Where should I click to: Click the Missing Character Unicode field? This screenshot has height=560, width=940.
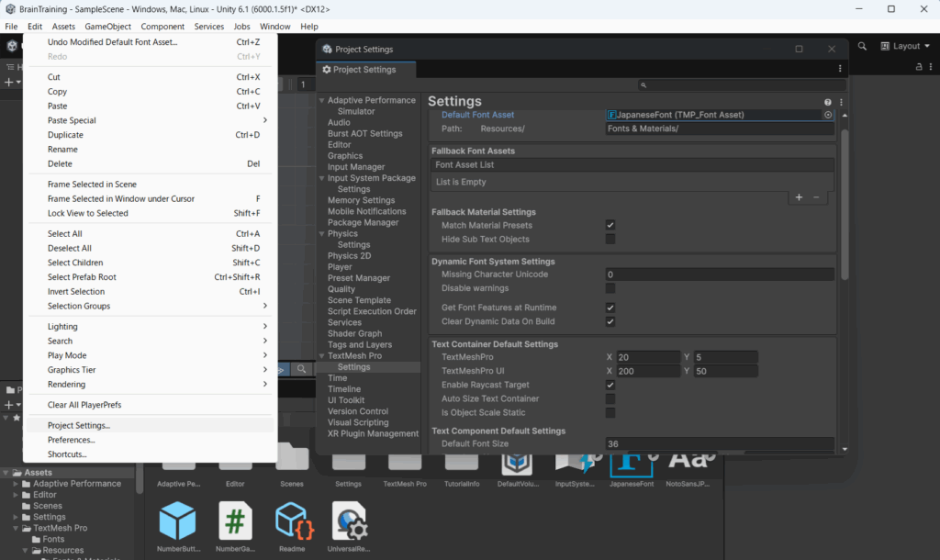pos(720,274)
